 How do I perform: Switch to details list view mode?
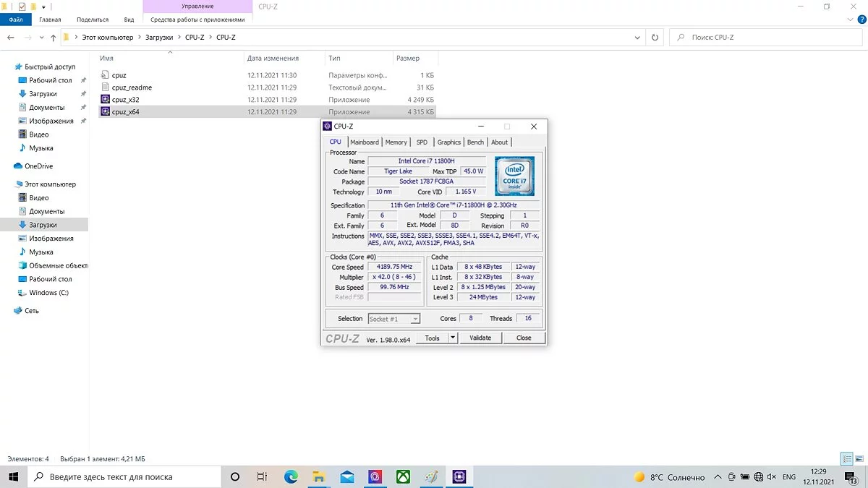[846, 459]
